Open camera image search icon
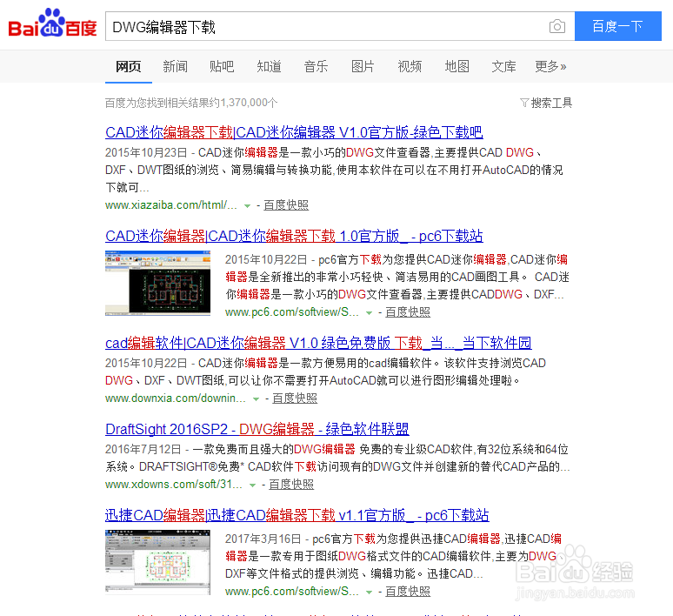The height and width of the screenshot is (616, 673). (557, 27)
